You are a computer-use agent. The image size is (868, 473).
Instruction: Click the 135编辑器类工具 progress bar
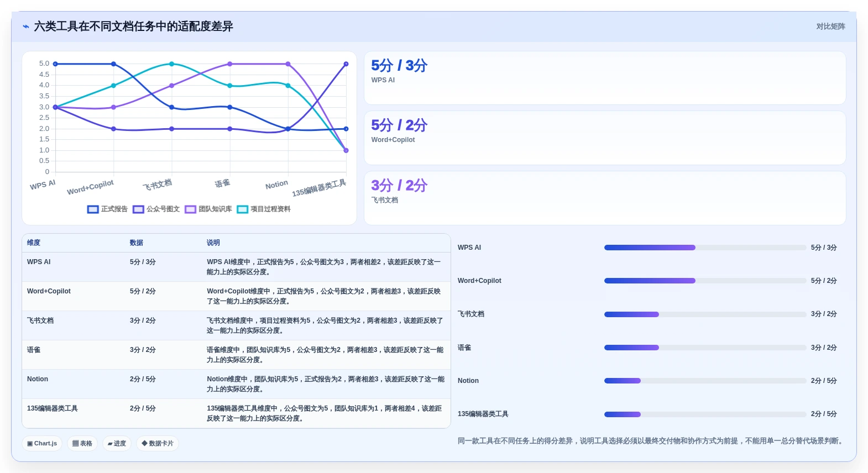[705, 414]
